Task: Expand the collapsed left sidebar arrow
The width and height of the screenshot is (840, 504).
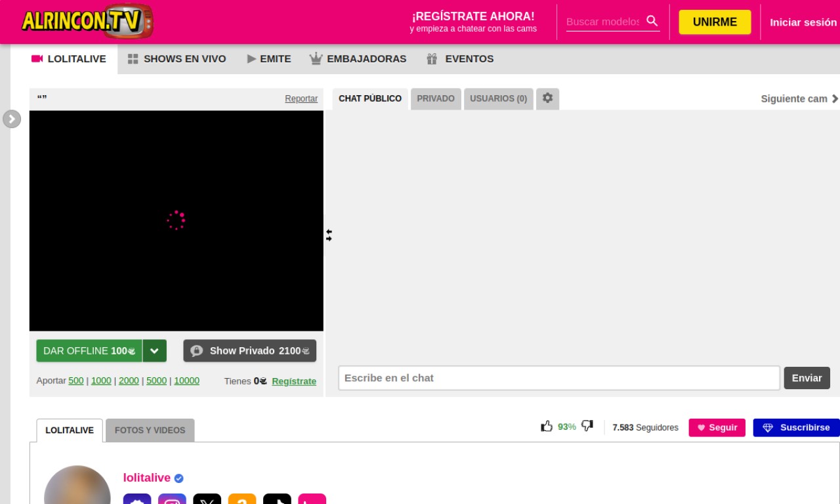Action: 12,119
